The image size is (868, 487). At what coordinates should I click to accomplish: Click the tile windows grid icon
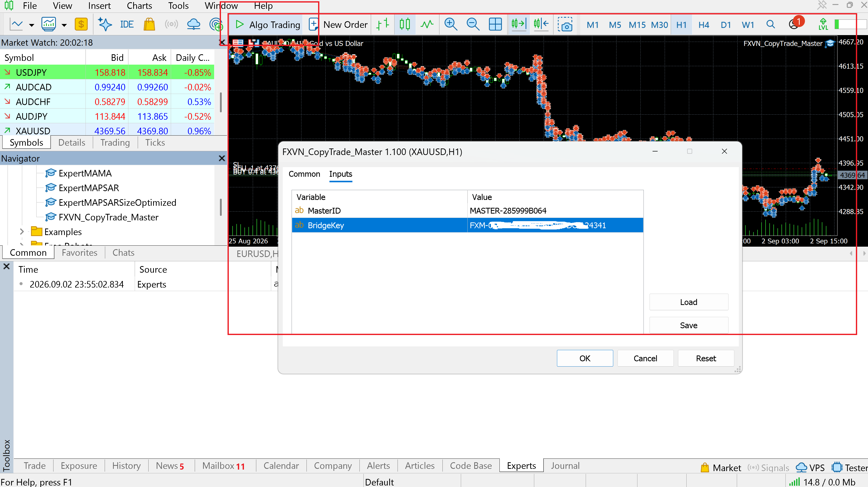point(495,25)
